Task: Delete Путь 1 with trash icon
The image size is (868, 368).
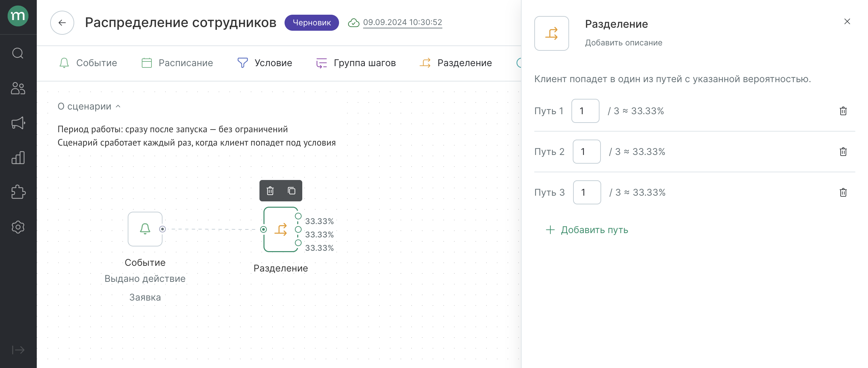Action: (843, 111)
